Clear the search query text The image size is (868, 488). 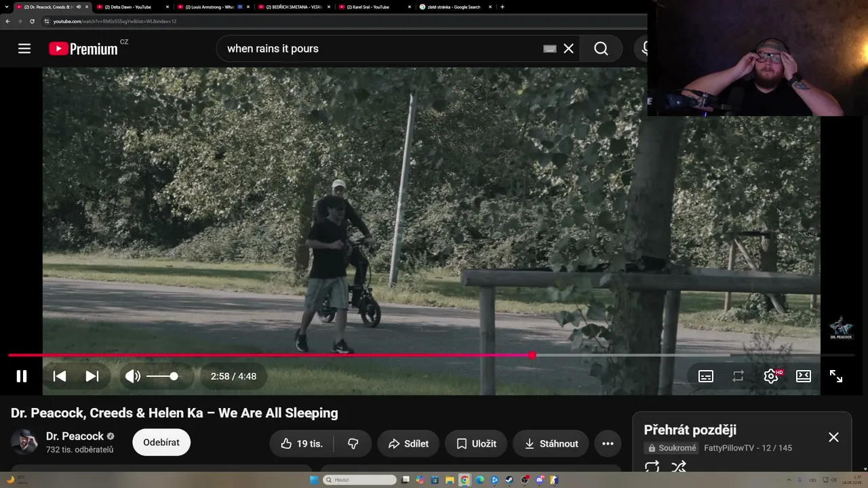(568, 49)
